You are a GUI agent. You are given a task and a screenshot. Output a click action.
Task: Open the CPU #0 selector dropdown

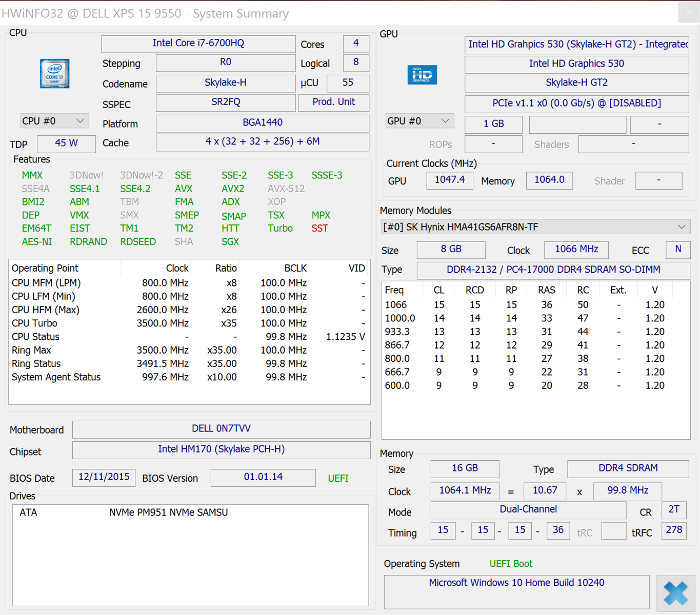(54, 121)
